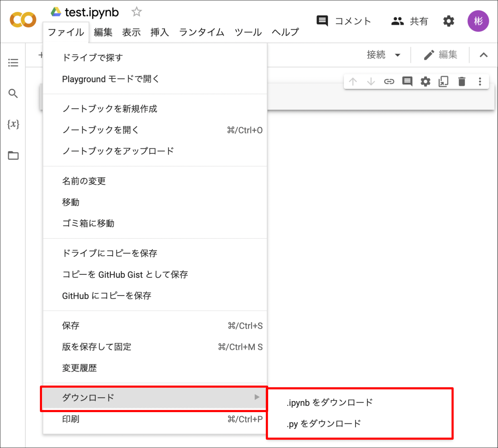Open the コメント comment button

click(343, 21)
